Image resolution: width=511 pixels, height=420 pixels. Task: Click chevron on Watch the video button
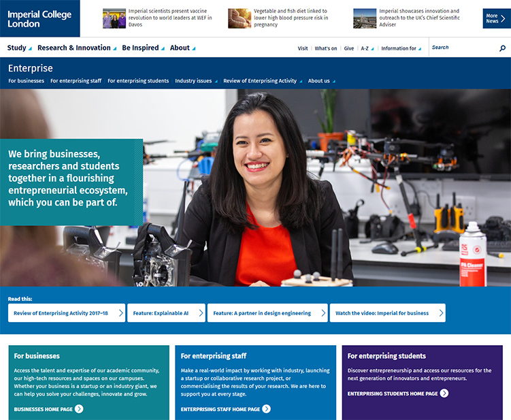tap(441, 313)
